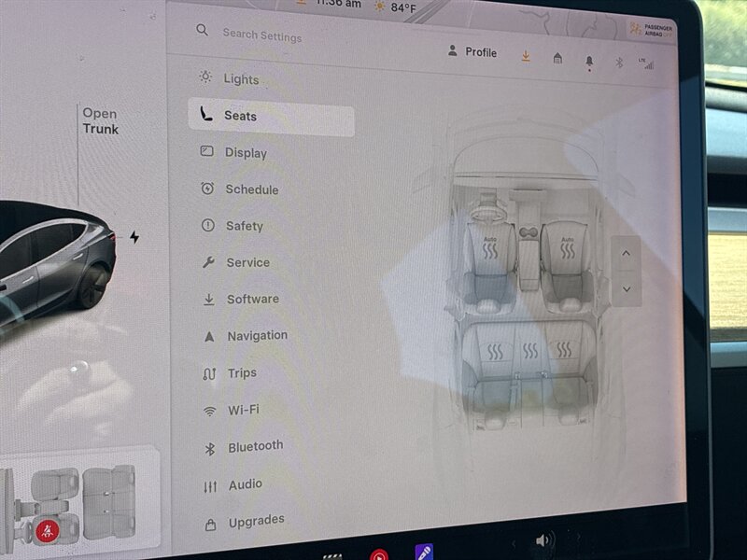This screenshot has height=560, width=747.
Task: Open the Wi-Fi settings menu
Action: point(231,410)
